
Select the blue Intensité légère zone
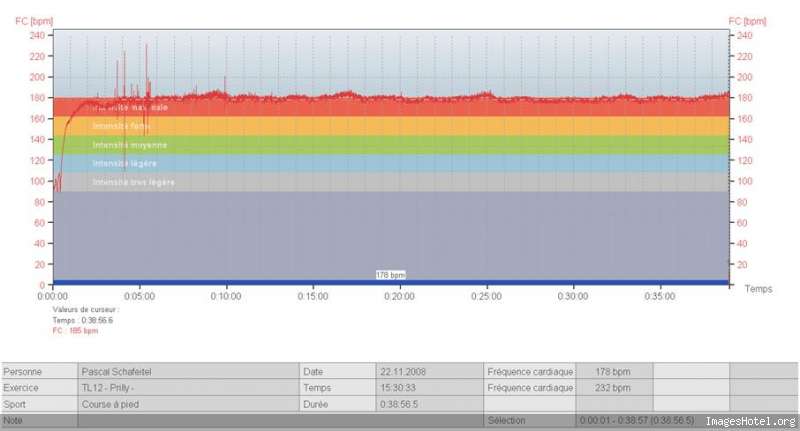click(x=391, y=163)
